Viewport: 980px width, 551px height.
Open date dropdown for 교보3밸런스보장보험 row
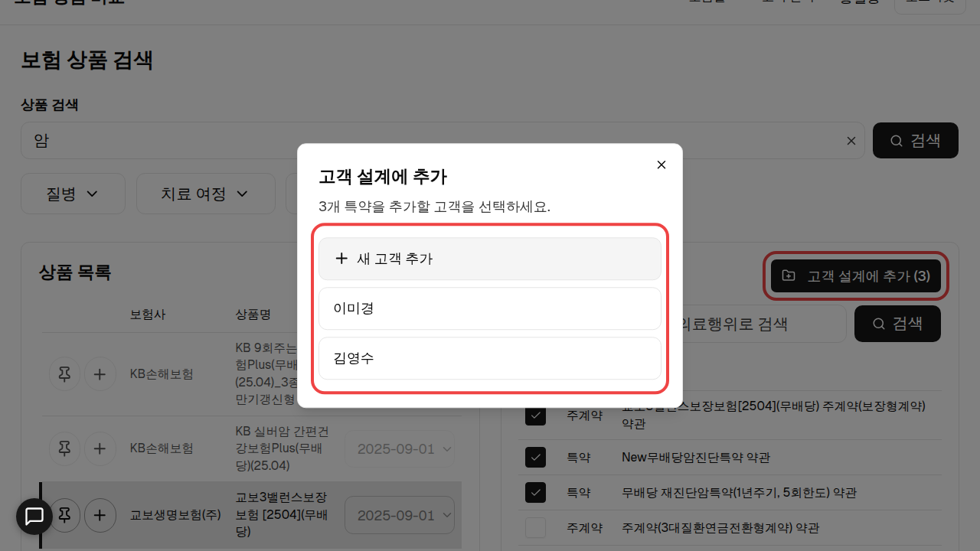click(400, 515)
